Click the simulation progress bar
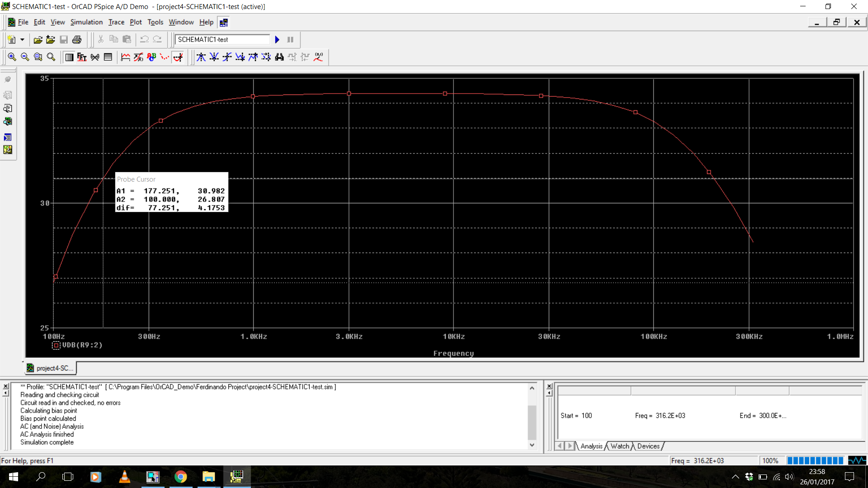 815,460
